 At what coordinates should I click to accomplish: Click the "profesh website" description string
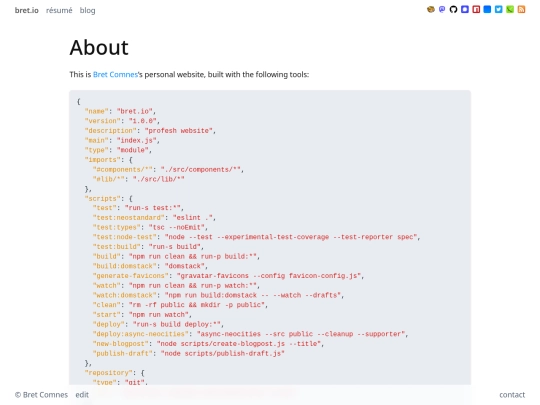point(178,131)
